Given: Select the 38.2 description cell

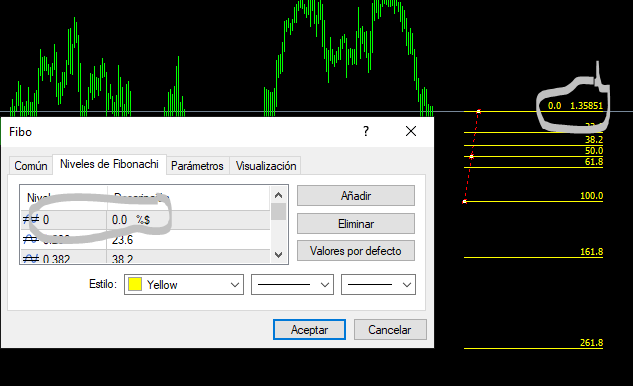Looking at the screenshot, I should pos(189,257).
